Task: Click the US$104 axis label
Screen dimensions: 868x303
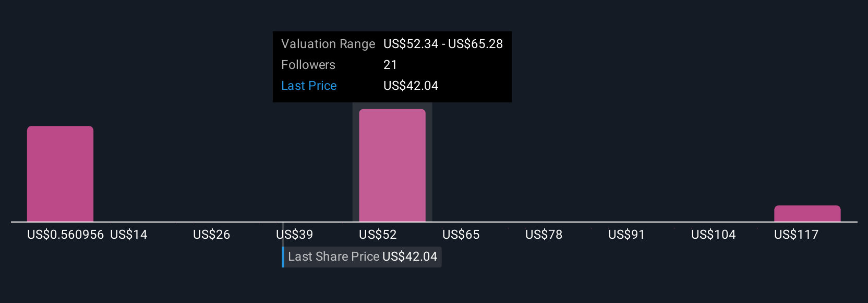Action: click(x=714, y=235)
